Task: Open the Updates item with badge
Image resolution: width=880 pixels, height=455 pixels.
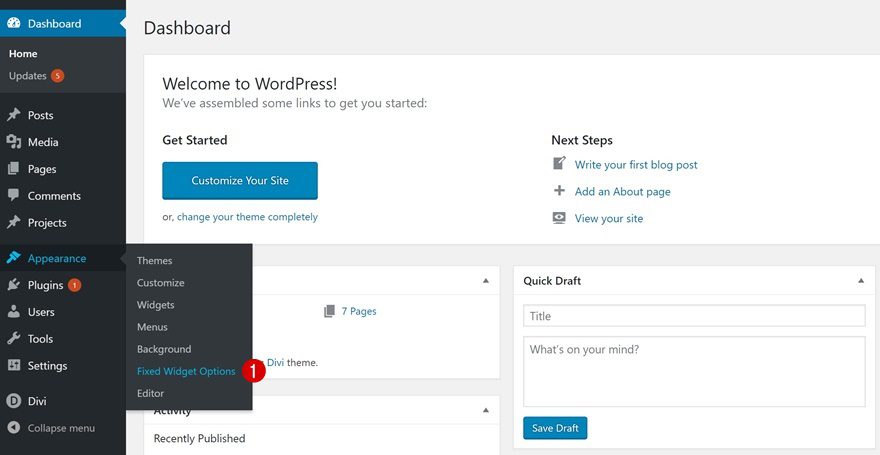Action: (28, 76)
